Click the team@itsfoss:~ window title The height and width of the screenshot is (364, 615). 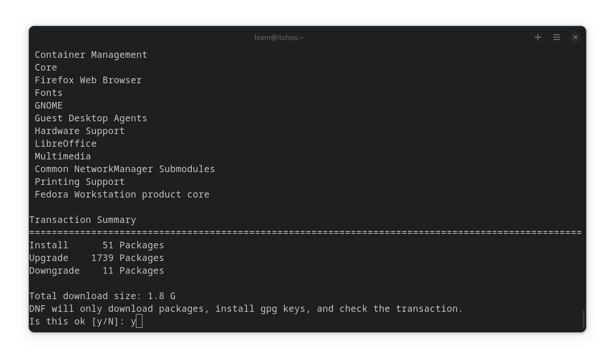[x=279, y=38]
